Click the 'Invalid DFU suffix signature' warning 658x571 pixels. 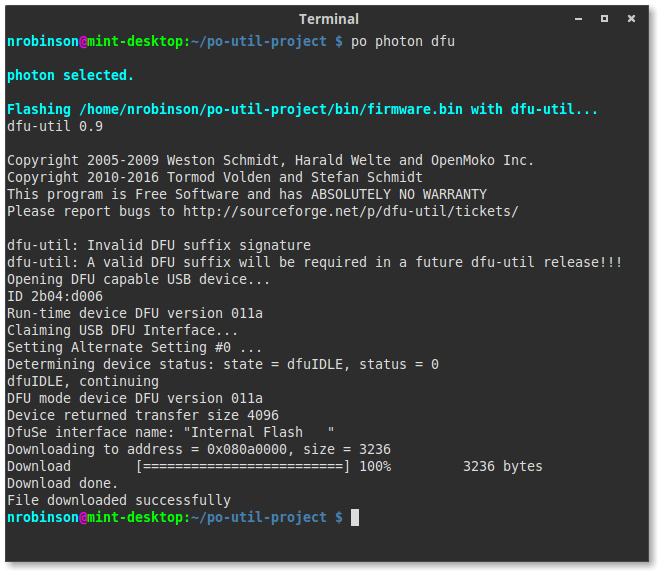pyautogui.click(x=199, y=245)
